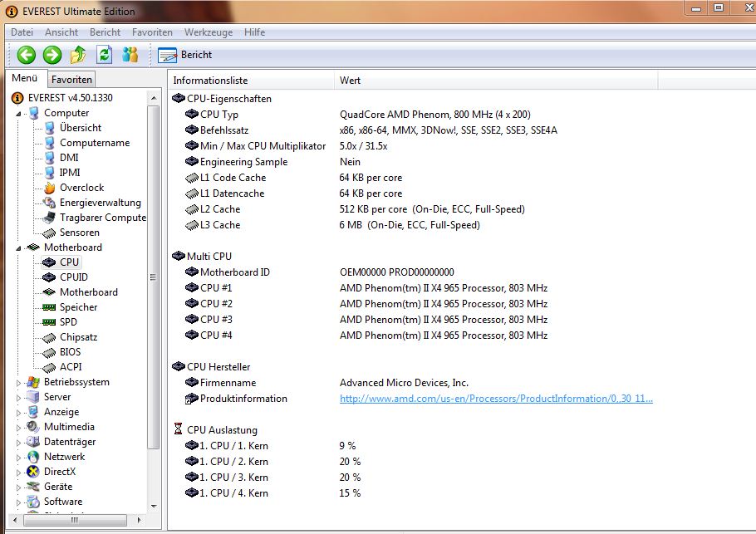Select the ACPI chip icon
Screen dimensions: 756x534
(49, 368)
